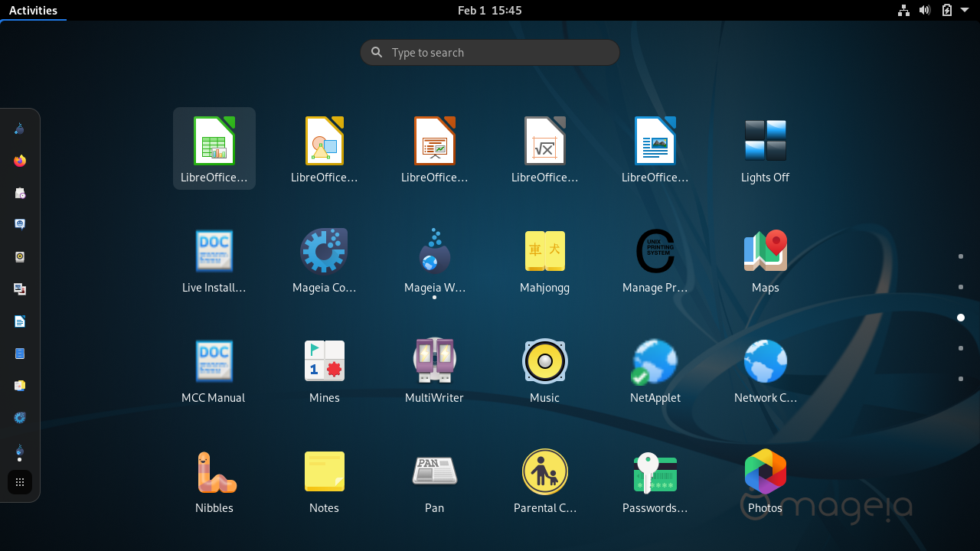This screenshot has width=980, height=551.
Task: Launch LibreOffice Math formula editor
Action: [545, 148]
